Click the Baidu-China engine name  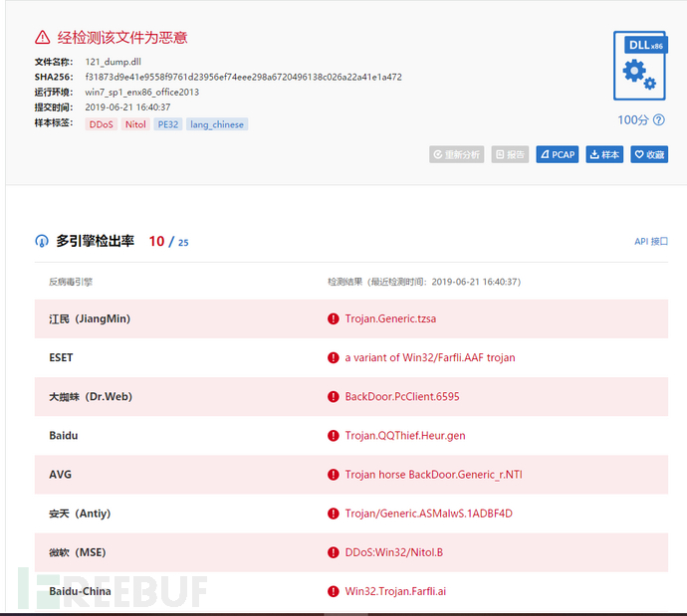click(x=81, y=591)
